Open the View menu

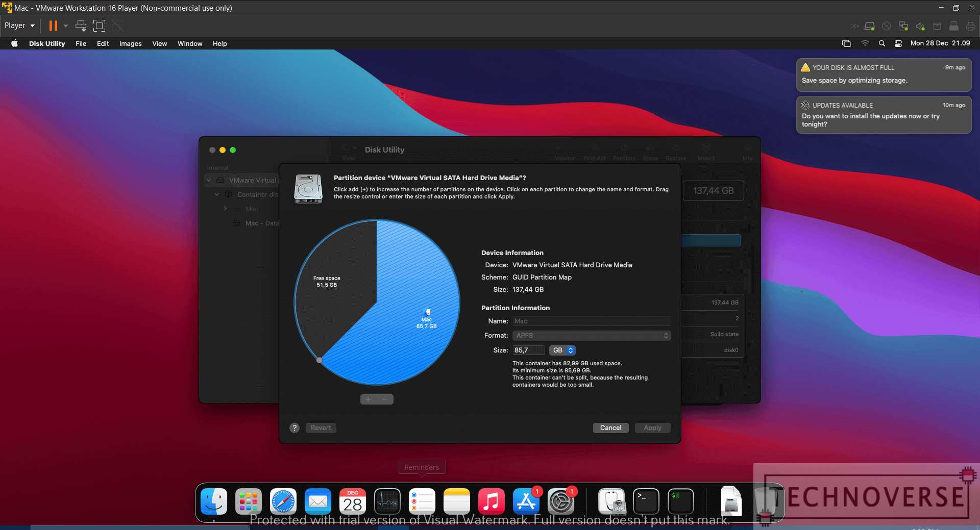click(159, 43)
